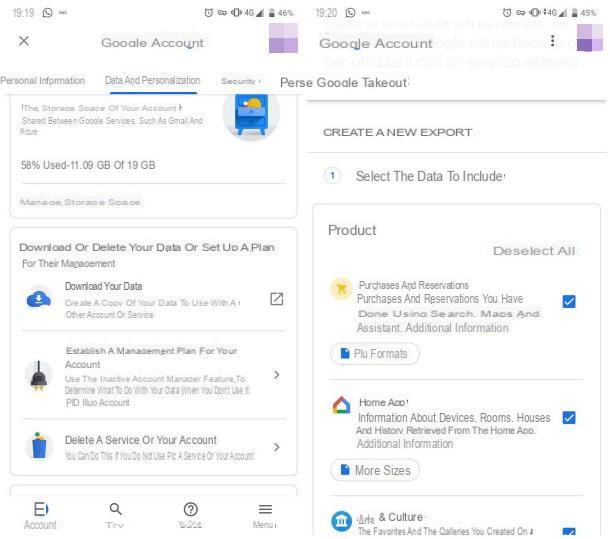Image resolution: width=610 pixels, height=539 pixels.
Task: Click 'Purchases And Reservations' product title
Action: click(x=414, y=285)
